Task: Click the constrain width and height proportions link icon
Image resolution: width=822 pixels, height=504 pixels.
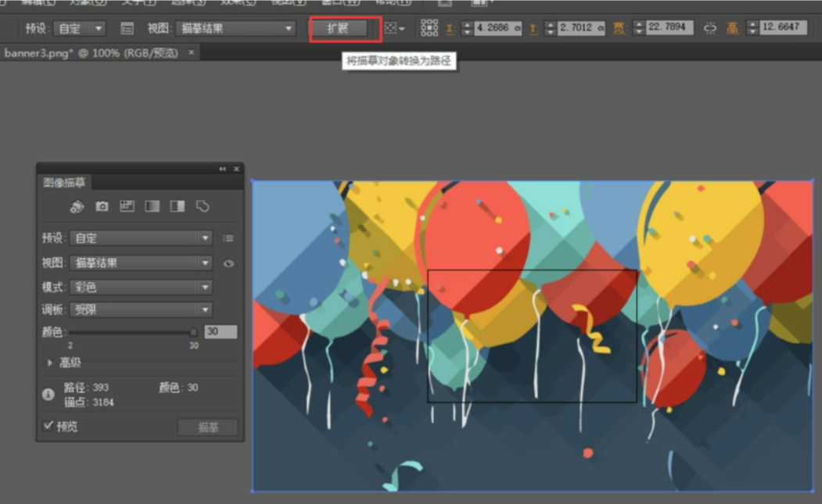Action: pos(710,28)
